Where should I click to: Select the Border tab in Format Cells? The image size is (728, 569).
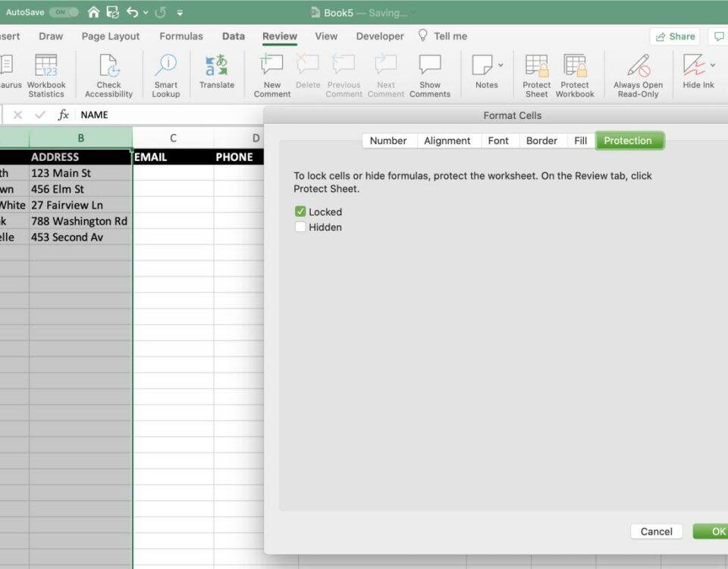[x=541, y=141]
